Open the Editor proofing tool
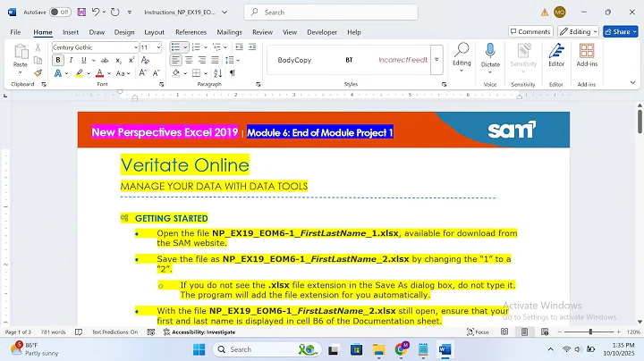Screen dimensions: 644x361 click(556, 55)
